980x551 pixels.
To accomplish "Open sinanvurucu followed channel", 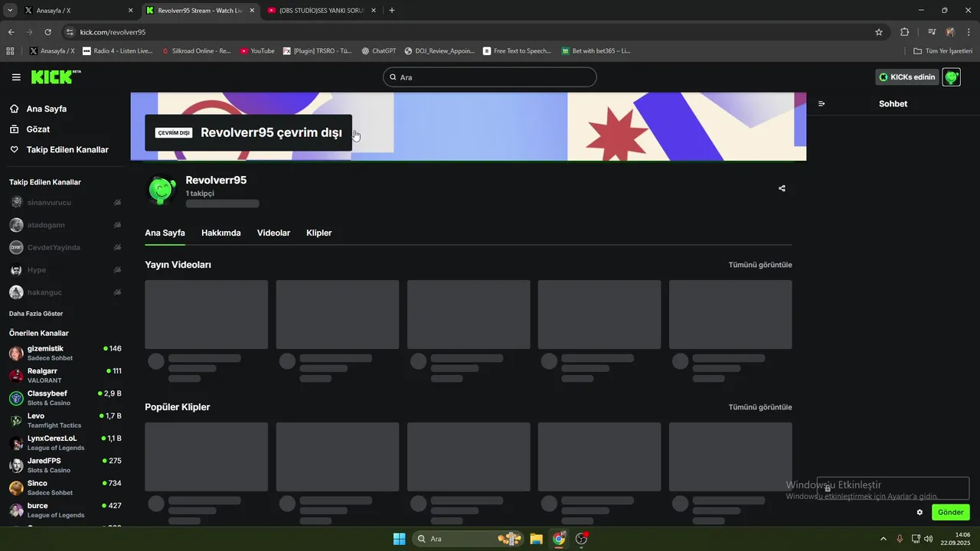I will coord(65,202).
